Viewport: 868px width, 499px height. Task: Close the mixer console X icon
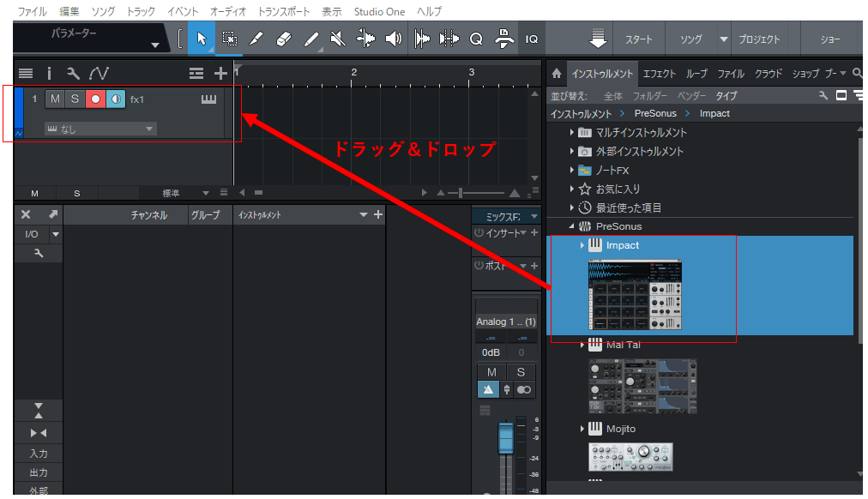26,214
